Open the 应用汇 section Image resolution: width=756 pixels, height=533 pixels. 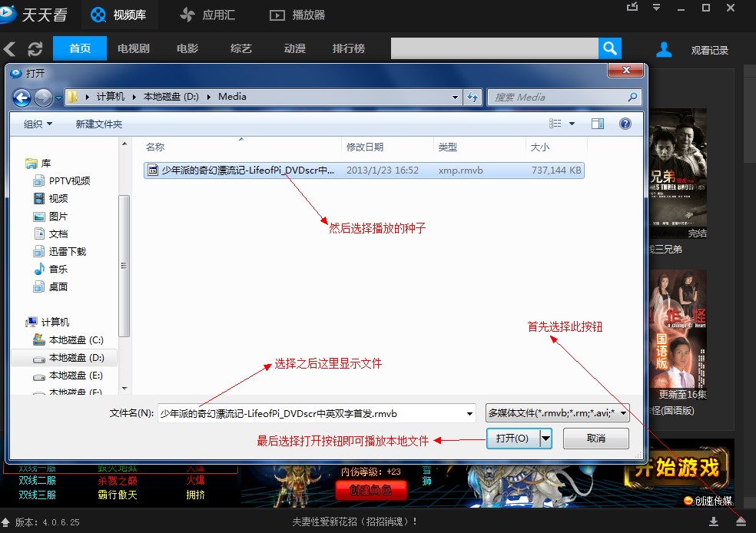tap(206, 15)
